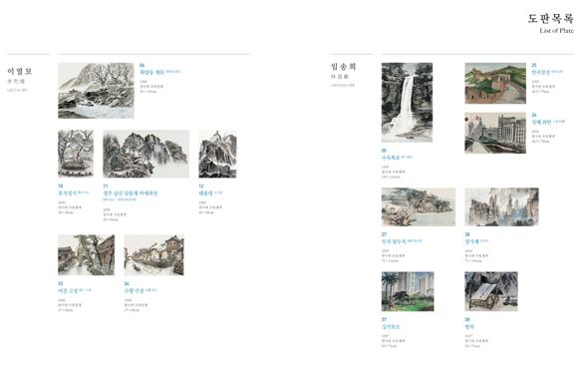Click the misty stone pillars painting thumbnail

tap(501, 207)
